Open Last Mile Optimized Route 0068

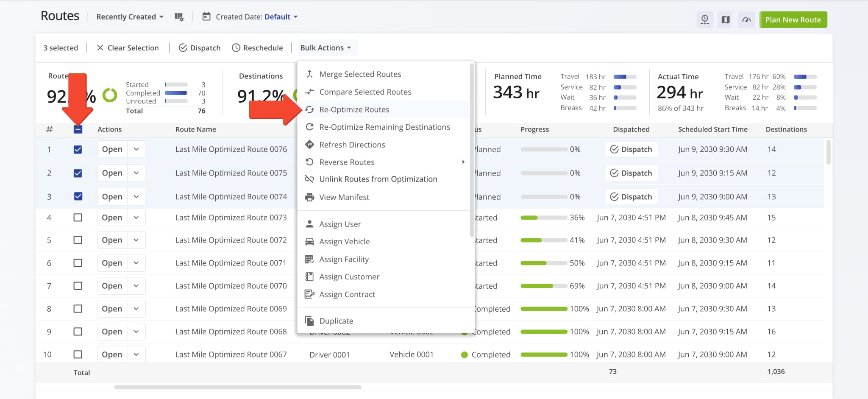coord(111,331)
